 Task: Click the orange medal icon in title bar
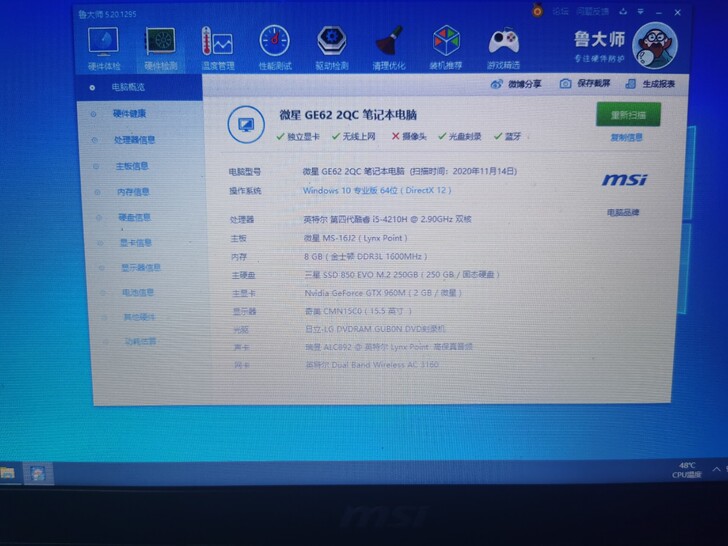537,10
